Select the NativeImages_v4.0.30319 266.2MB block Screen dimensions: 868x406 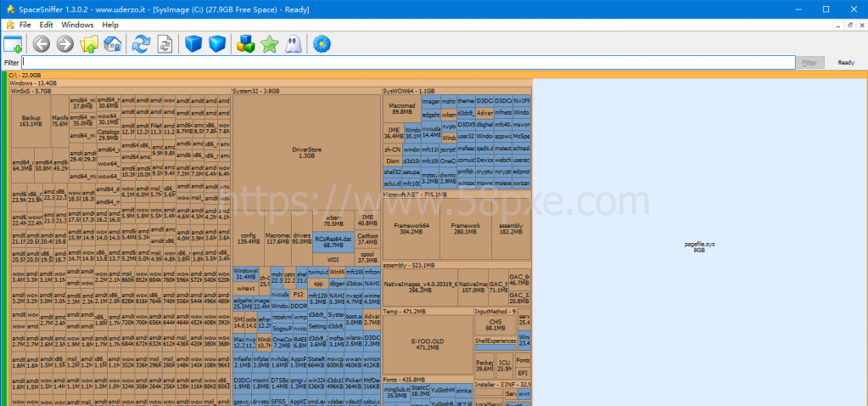click(x=421, y=287)
